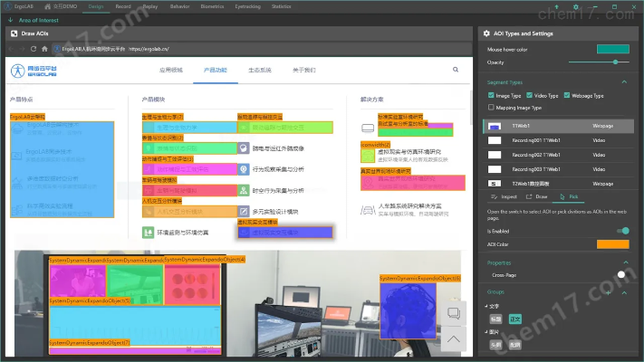Toggle the Is Enabled switch off
Screen dimensions: 644x362
click(620, 231)
